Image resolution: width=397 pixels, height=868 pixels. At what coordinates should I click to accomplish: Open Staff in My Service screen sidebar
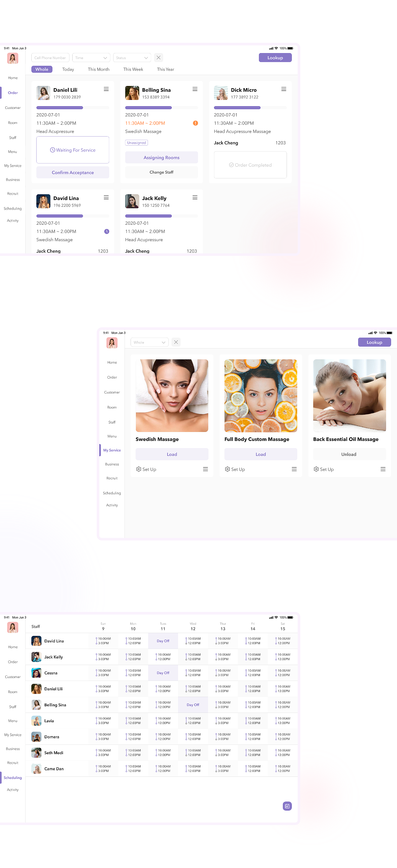pyautogui.click(x=112, y=422)
